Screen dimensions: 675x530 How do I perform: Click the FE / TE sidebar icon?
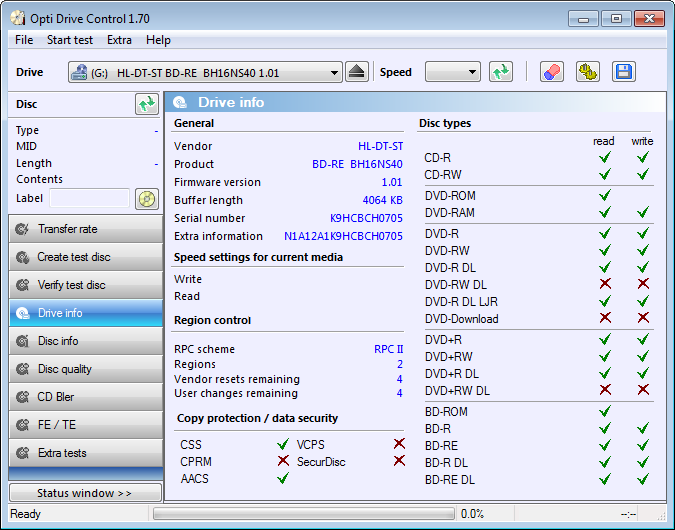[x=22, y=425]
